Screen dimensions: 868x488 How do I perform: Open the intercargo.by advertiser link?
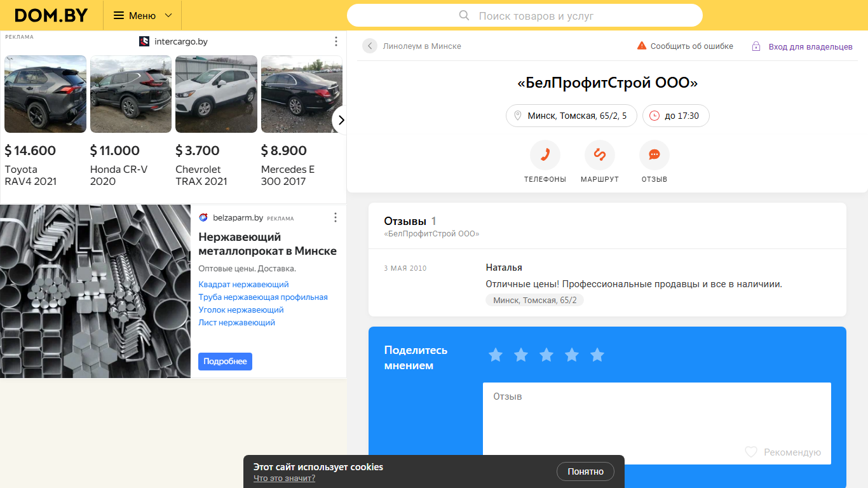pyautogui.click(x=181, y=41)
